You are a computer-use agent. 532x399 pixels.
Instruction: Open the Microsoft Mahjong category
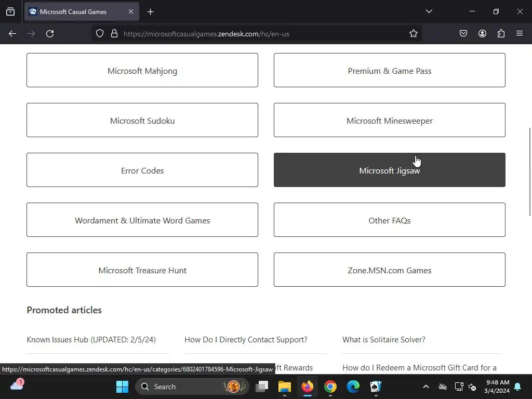click(x=142, y=70)
